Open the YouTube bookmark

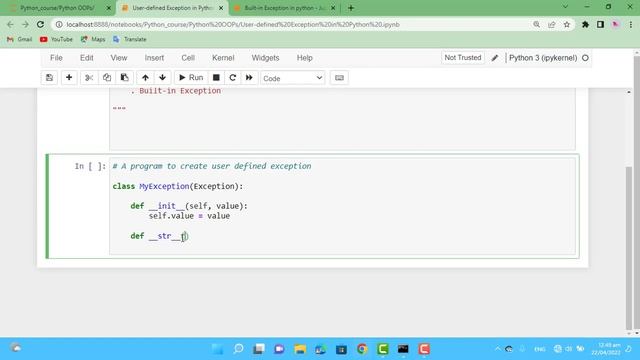tap(56, 39)
